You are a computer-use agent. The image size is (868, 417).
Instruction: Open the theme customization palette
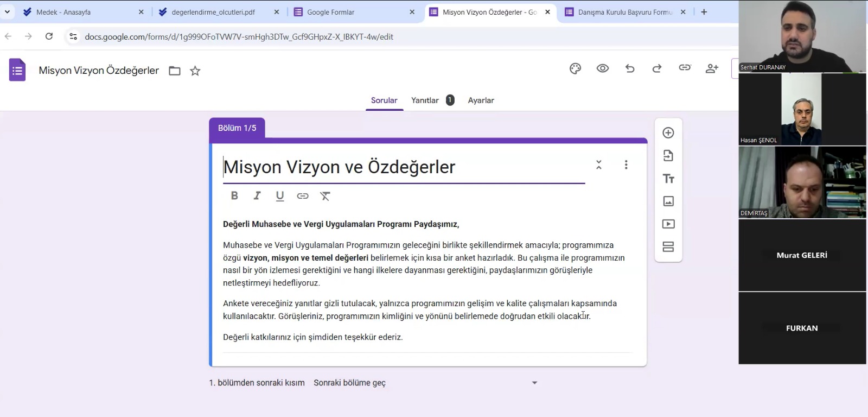click(575, 68)
